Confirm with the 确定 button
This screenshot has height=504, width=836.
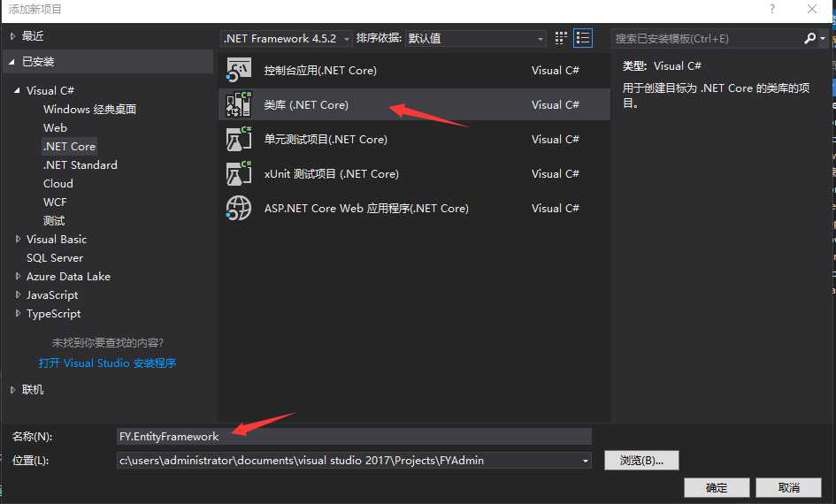pos(717,487)
